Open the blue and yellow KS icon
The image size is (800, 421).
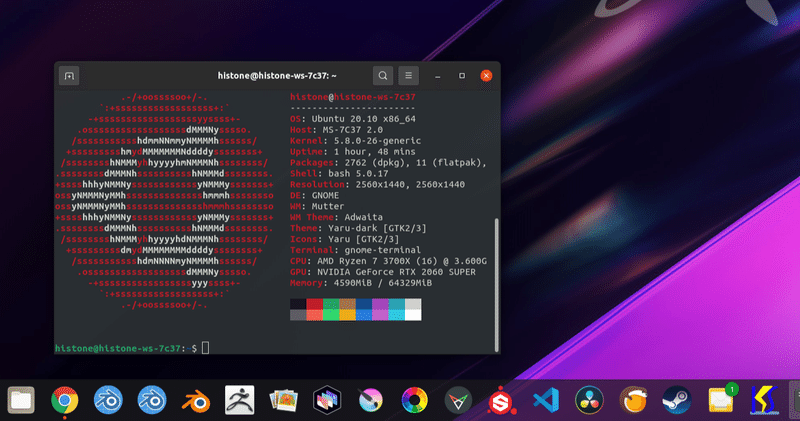click(x=764, y=400)
